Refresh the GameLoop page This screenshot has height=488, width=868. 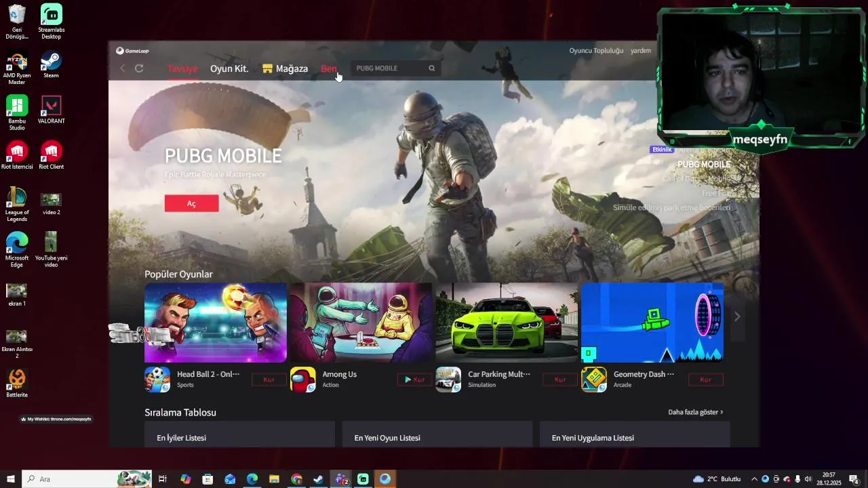pyautogui.click(x=139, y=68)
